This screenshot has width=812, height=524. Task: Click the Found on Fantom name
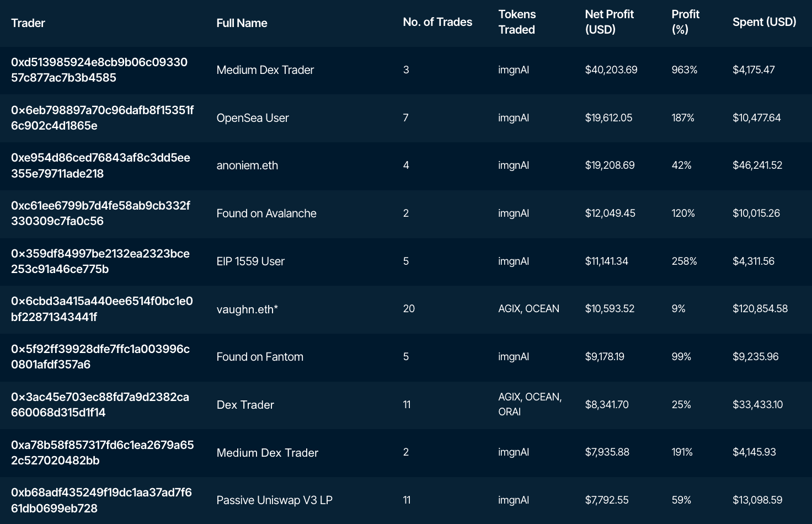[260, 357]
